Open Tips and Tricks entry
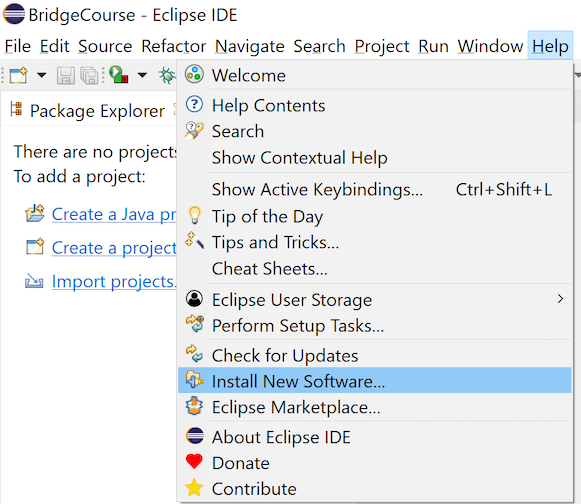Image resolution: width=581 pixels, height=504 pixels. click(x=375, y=242)
